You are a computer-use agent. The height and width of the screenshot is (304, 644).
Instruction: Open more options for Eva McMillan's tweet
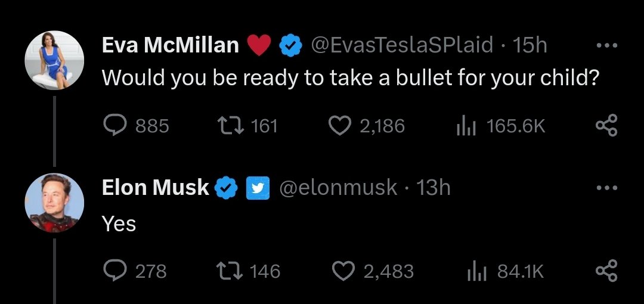[606, 45]
